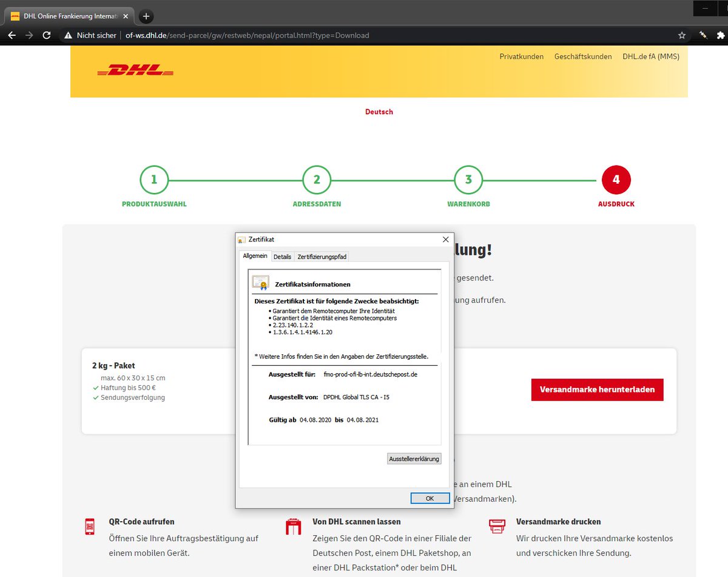The width and height of the screenshot is (728, 577).
Task: Close the Zertifikat dialog with X
Action: [x=445, y=240]
